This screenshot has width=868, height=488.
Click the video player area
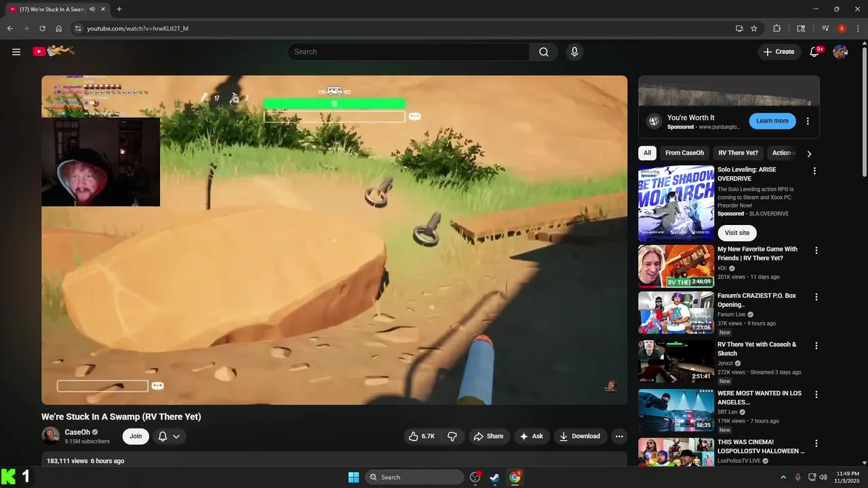334,240
